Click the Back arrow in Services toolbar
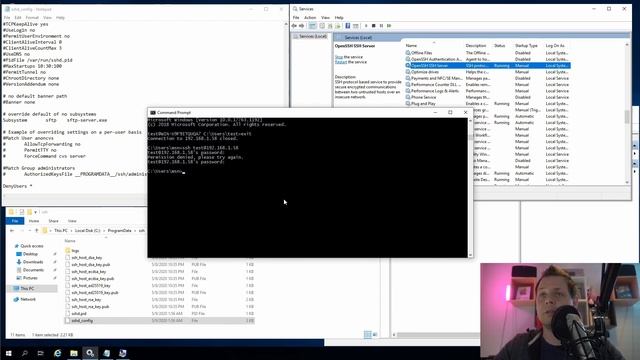The width and height of the screenshot is (640, 360). (294, 26)
